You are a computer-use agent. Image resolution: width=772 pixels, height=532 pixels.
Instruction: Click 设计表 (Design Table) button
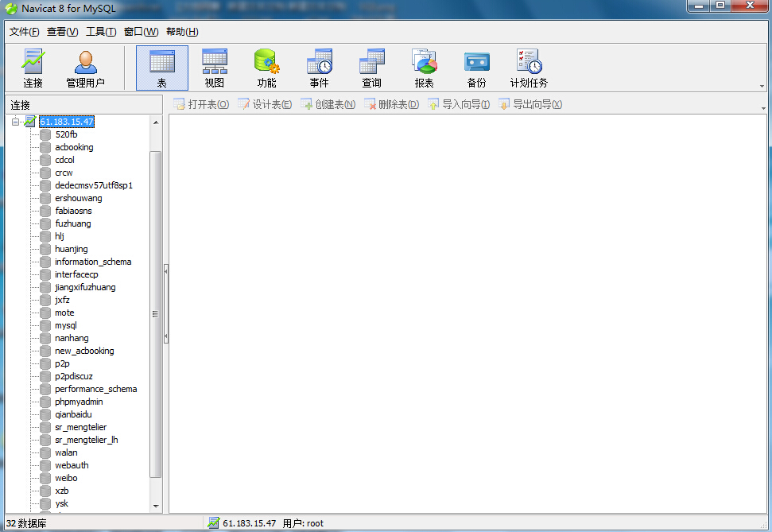265,104
